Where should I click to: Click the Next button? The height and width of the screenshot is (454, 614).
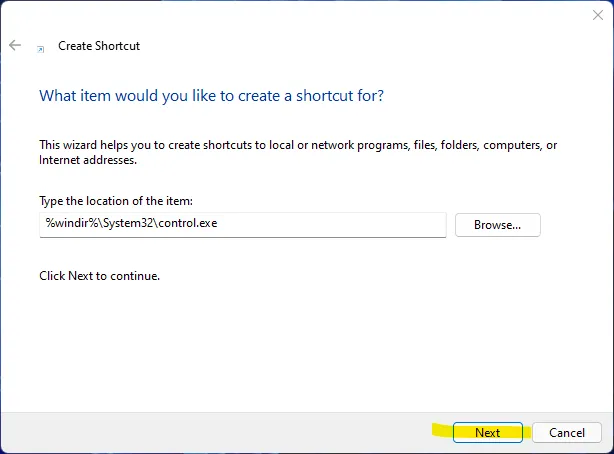coord(488,432)
